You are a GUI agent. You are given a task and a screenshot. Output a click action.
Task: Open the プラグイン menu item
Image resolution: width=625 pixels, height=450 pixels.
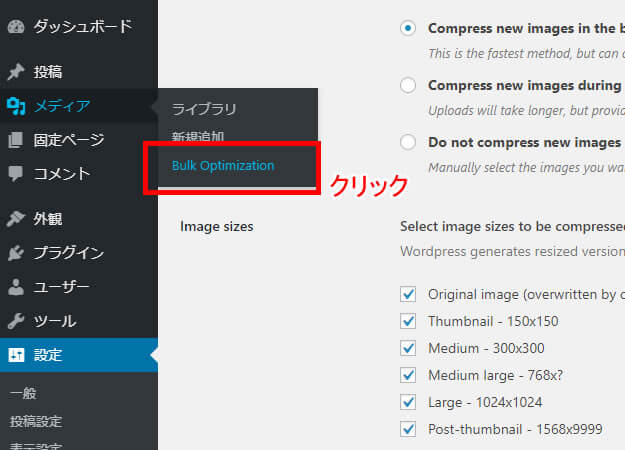point(69,253)
